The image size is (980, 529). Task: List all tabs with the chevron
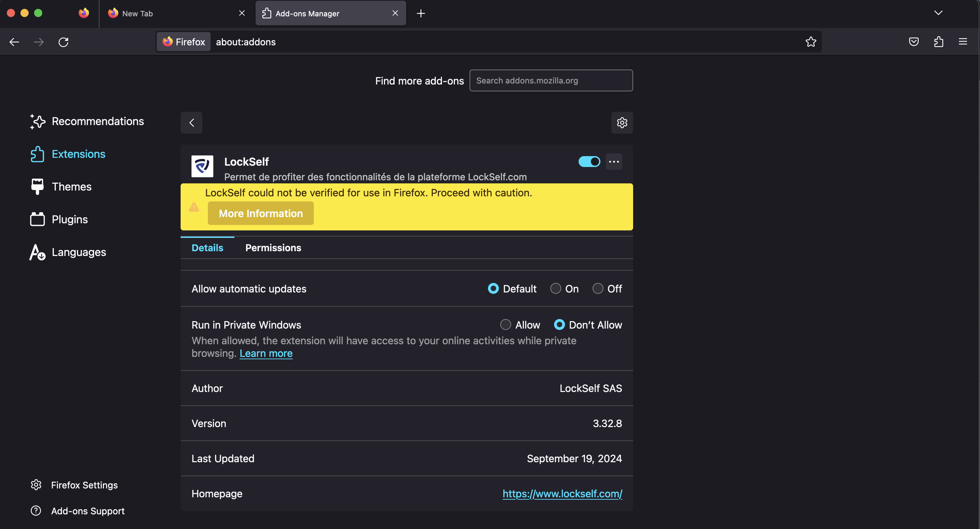(x=938, y=13)
